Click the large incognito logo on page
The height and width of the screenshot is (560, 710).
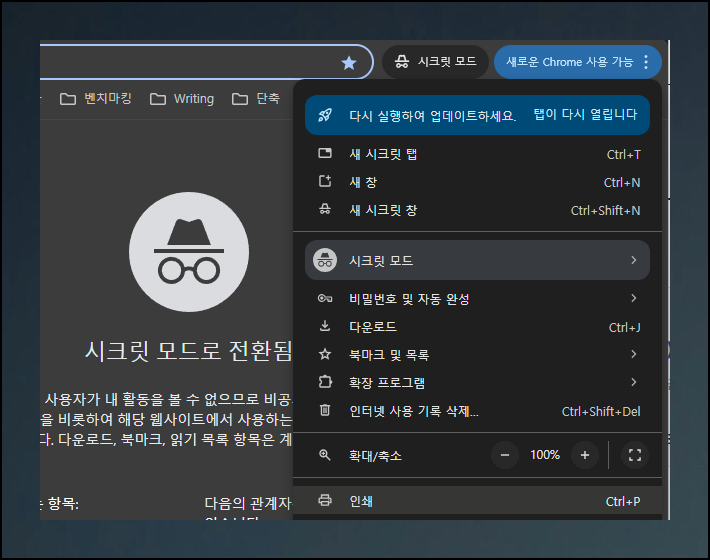(189, 252)
